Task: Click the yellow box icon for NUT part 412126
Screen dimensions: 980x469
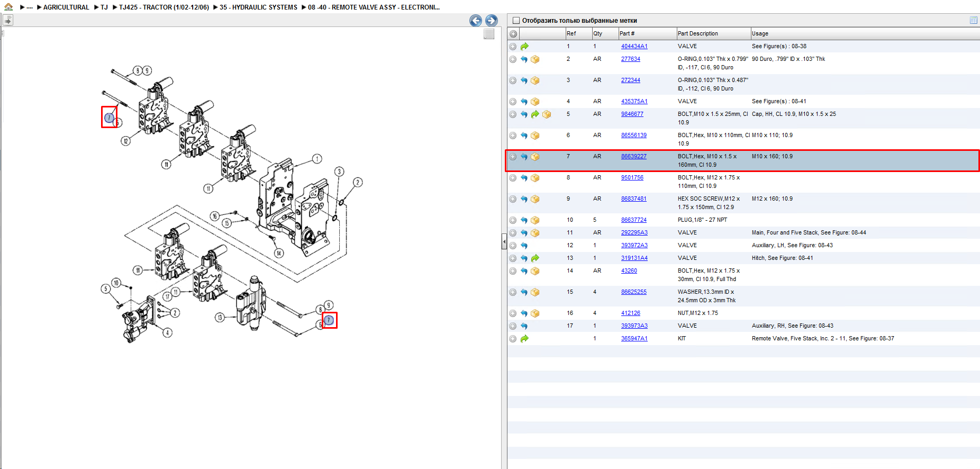Action: click(x=535, y=313)
